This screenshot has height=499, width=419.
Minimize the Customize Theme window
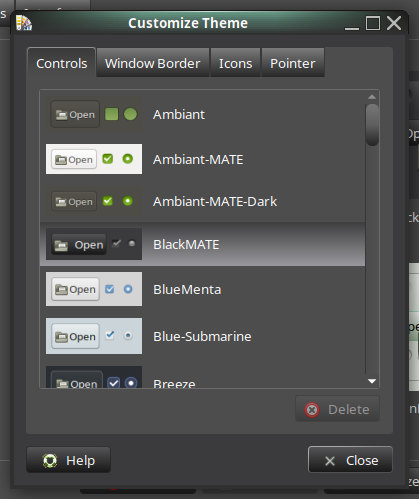tap(352, 28)
